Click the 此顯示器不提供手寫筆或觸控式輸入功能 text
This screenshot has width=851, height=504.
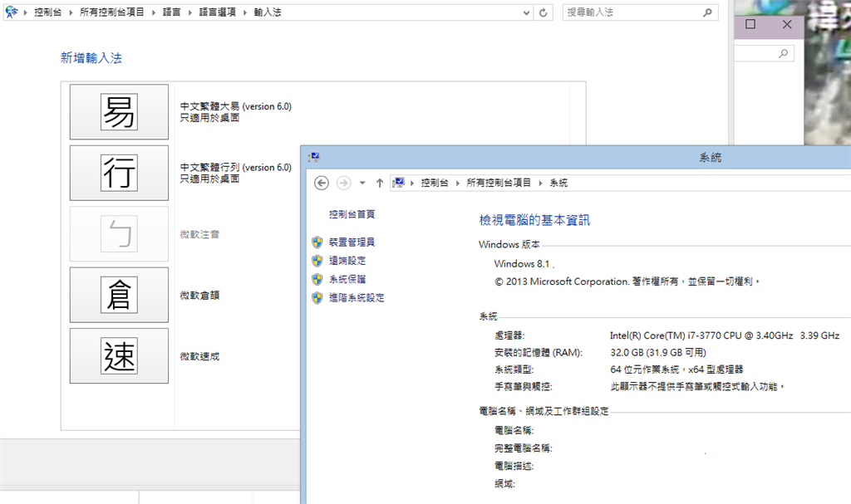697,387
